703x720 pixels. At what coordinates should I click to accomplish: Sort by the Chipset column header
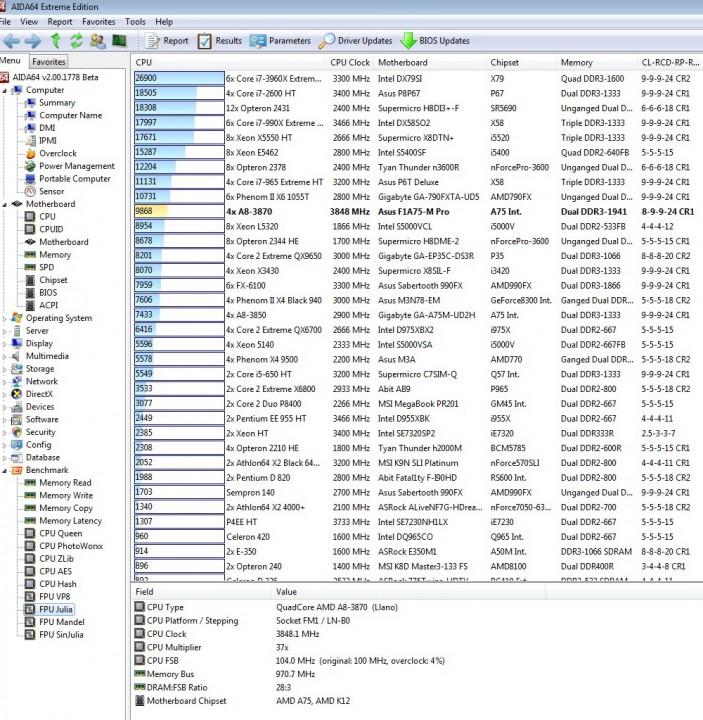coord(522,62)
